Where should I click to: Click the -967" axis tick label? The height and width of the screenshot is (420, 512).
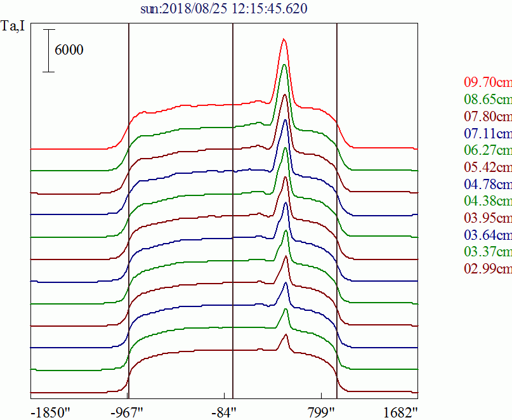click(x=127, y=413)
